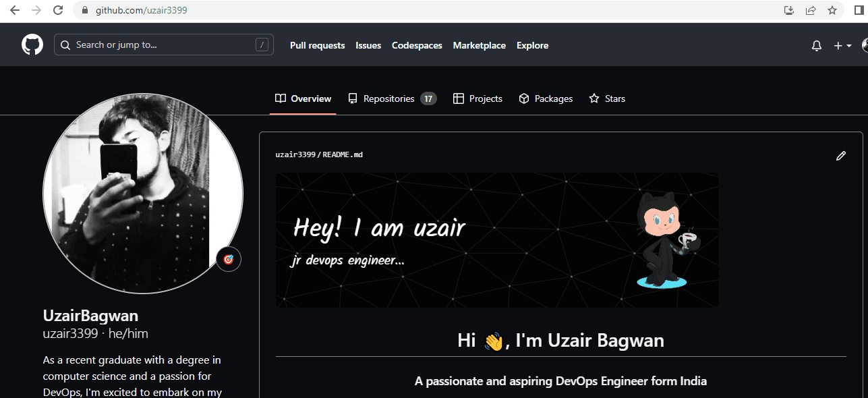Click the status badge on the avatar

point(229,260)
